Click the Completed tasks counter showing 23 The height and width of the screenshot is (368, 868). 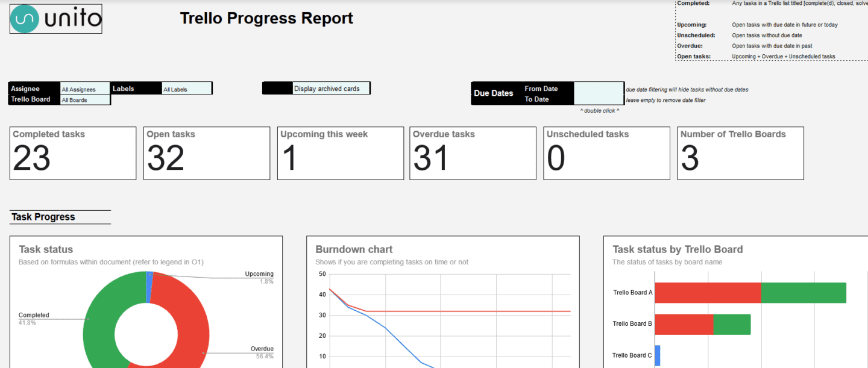(72, 153)
